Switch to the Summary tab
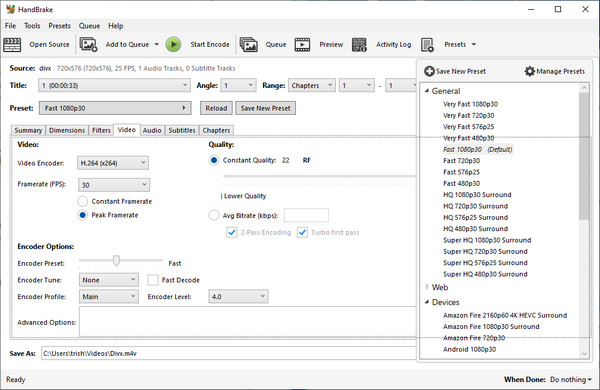The width and height of the screenshot is (600, 390). click(28, 131)
